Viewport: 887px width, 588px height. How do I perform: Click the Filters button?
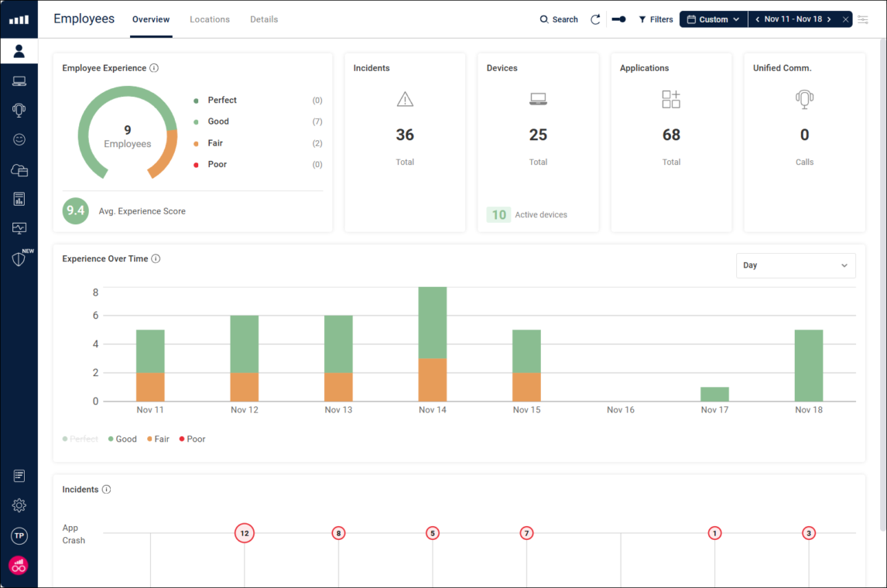coord(656,19)
